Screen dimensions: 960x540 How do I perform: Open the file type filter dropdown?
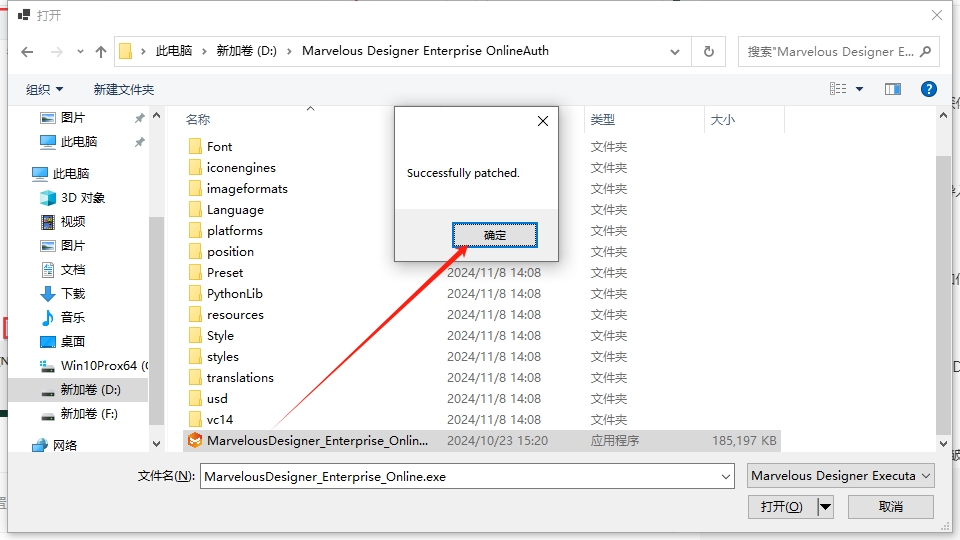[841, 476]
